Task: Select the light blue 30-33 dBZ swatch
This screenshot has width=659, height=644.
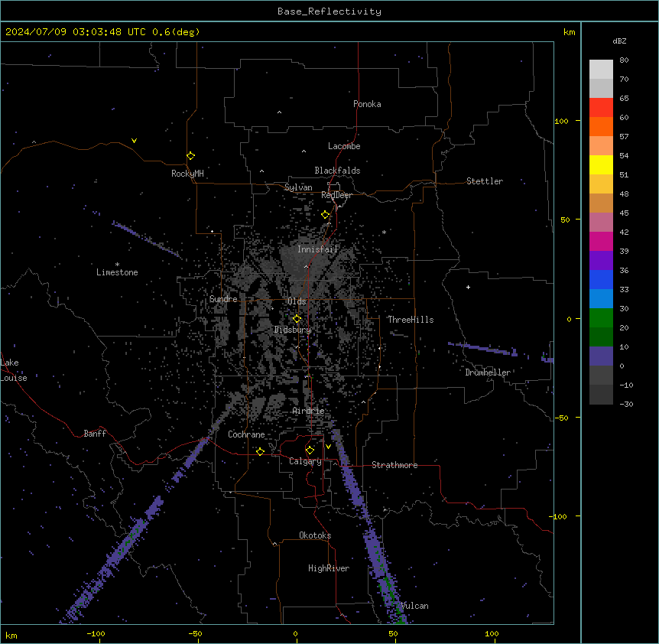Action: 601,298
